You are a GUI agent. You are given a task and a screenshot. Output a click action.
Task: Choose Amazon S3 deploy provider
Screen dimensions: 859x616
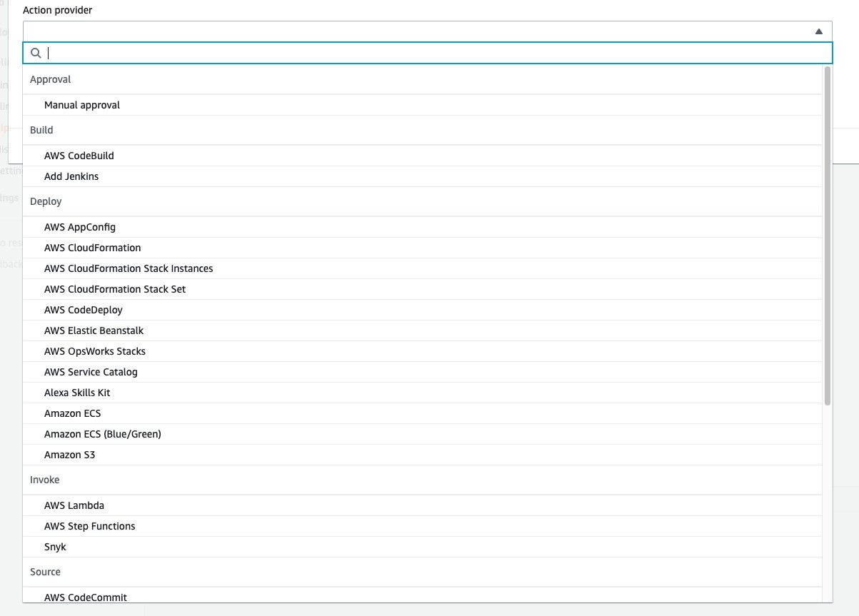(x=423, y=455)
